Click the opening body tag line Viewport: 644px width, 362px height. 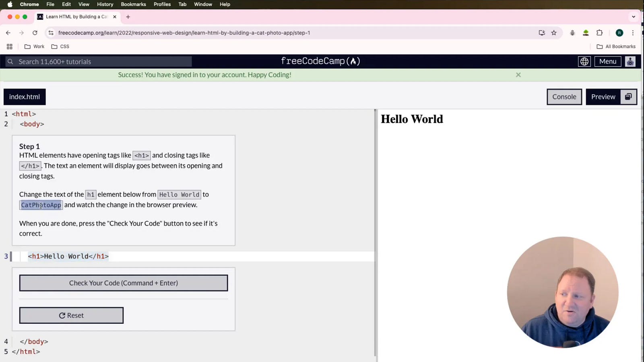[32, 124]
